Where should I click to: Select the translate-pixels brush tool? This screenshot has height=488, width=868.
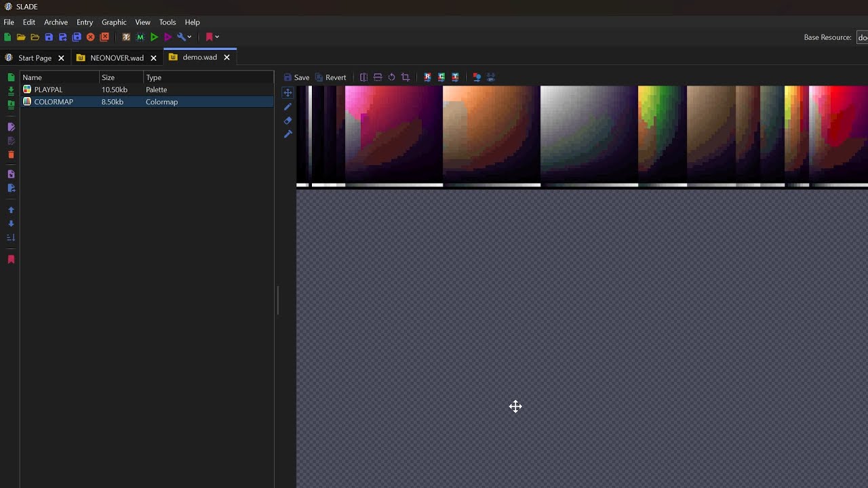pyautogui.click(x=288, y=134)
